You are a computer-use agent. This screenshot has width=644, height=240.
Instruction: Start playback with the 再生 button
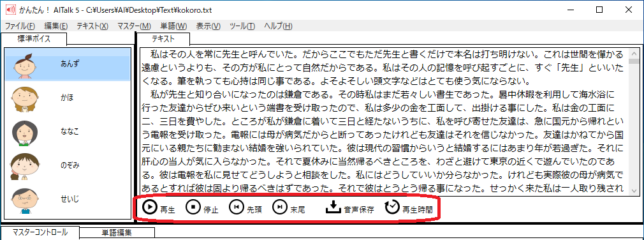tap(159, 207)
